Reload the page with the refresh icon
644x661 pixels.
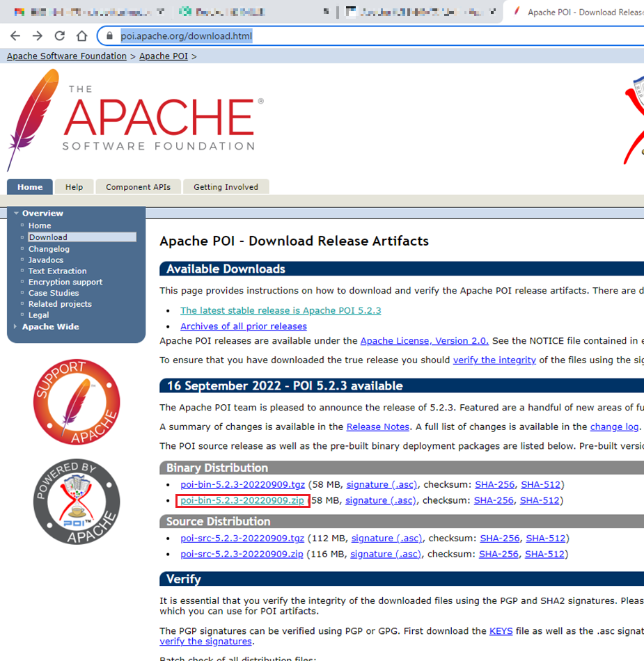point(59,35)
